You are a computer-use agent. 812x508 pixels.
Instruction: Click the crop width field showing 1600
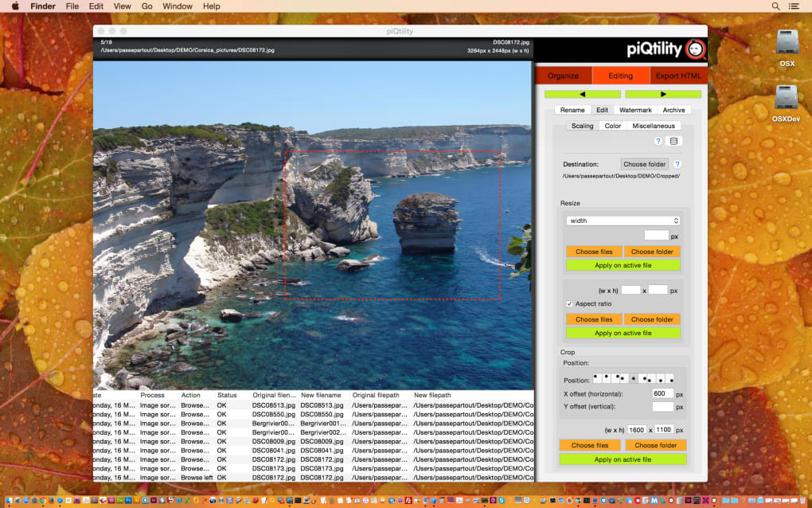(637, 430)
